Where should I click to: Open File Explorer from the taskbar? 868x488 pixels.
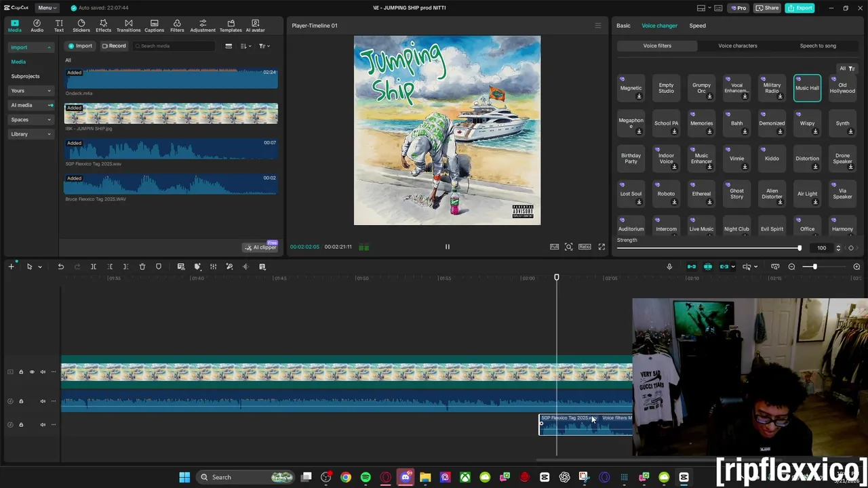(x=425, y=477)
